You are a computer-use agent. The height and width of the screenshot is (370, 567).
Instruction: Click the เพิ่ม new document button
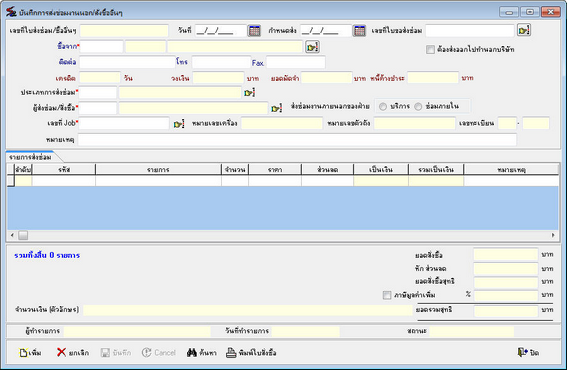(x=30, y=353)
